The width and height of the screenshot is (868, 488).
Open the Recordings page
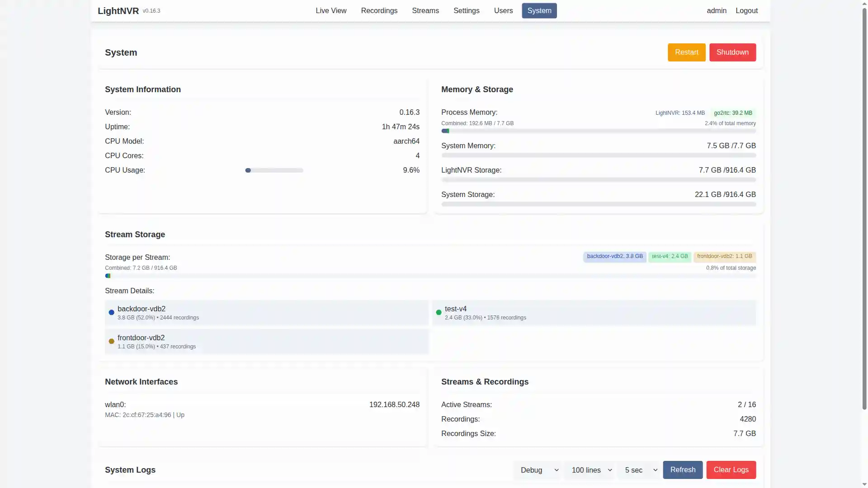click(x=379, y=11)
